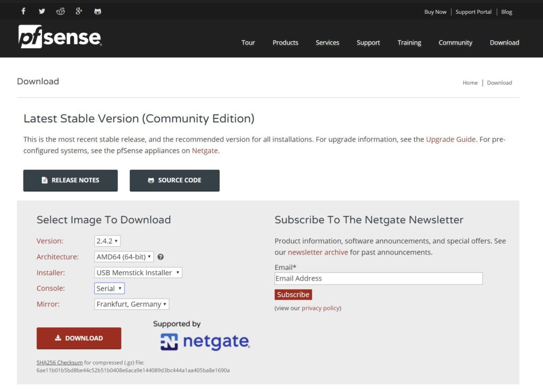Click the Latest Stable Version heading

pos(139,118)
